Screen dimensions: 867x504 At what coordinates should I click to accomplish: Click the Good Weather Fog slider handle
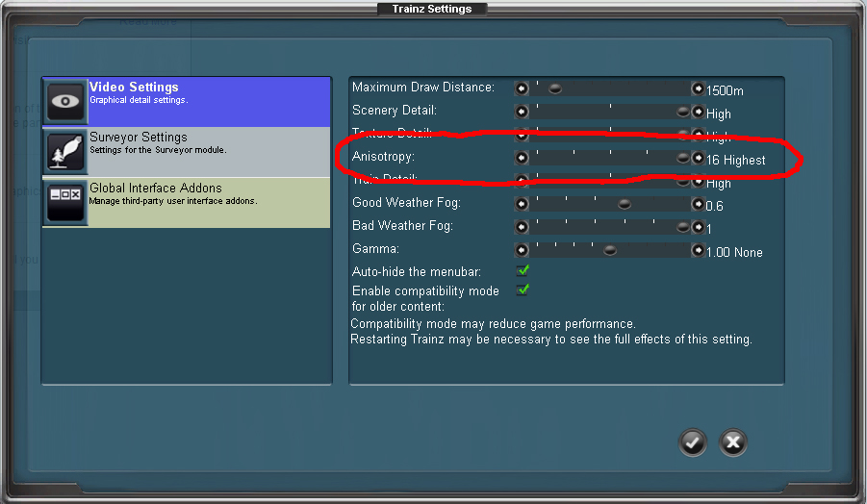coord(625,204)
